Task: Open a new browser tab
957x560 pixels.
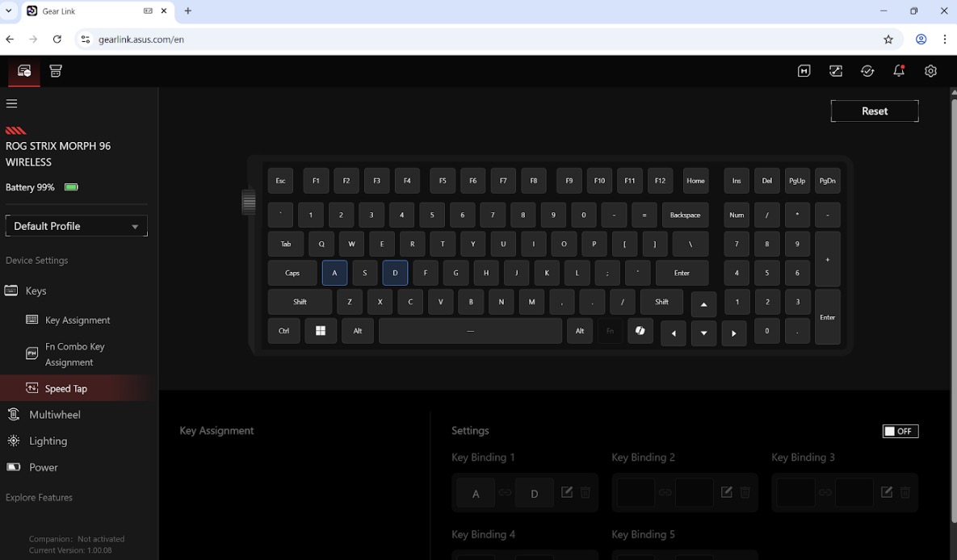Action: pyautogui.click(x=188, y=11)
